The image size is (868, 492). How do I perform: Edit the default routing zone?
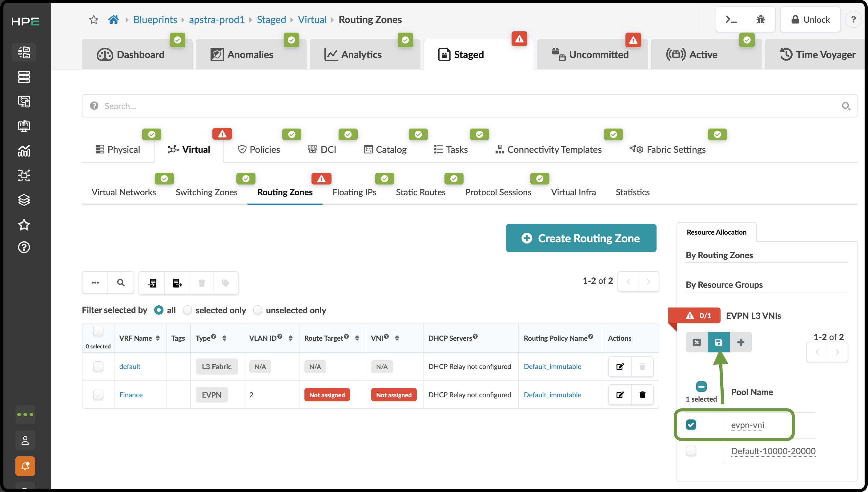[x=620, y=367]
